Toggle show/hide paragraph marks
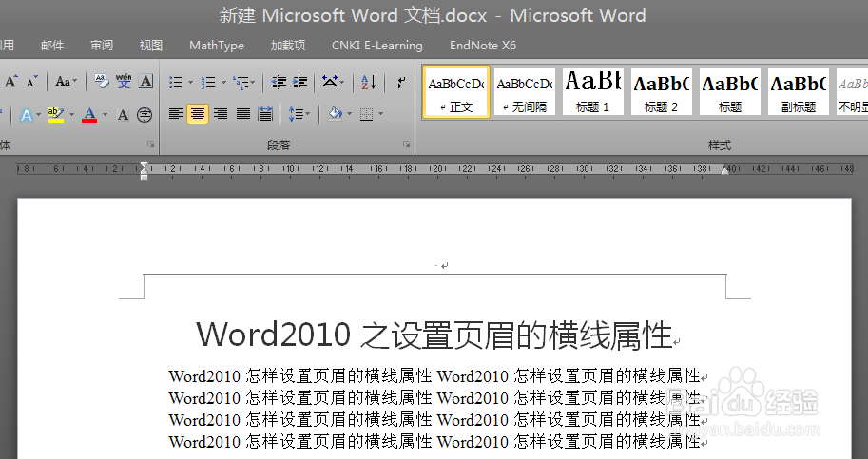Screen dimensions: 868x459 click(401, 83)
